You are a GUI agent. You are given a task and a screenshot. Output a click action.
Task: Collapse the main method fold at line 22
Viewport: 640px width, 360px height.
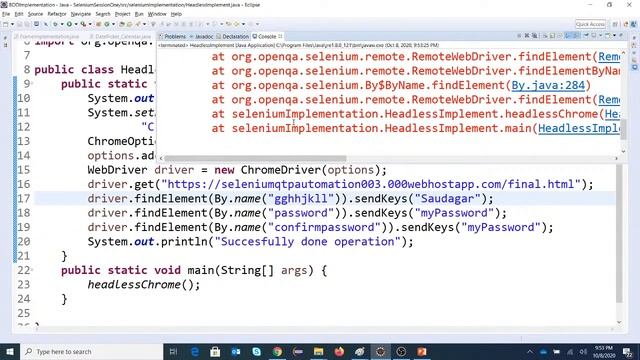point(32,270)
